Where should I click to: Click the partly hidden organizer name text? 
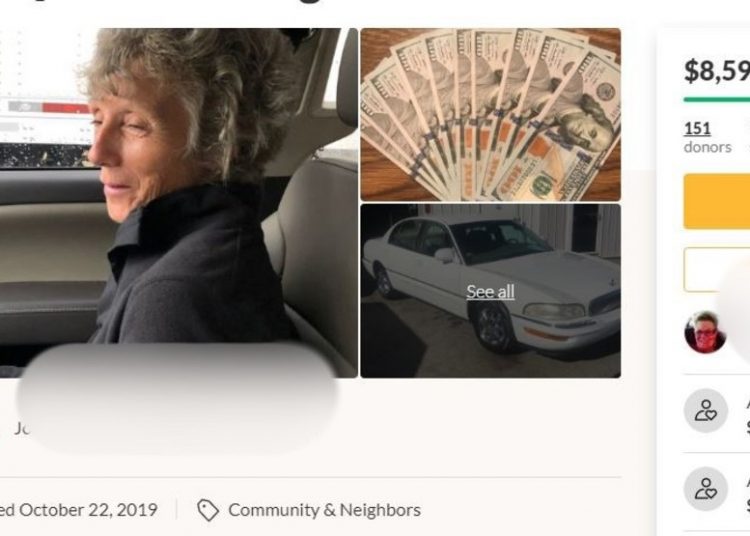pyautogui.click(x=22, y=428)
